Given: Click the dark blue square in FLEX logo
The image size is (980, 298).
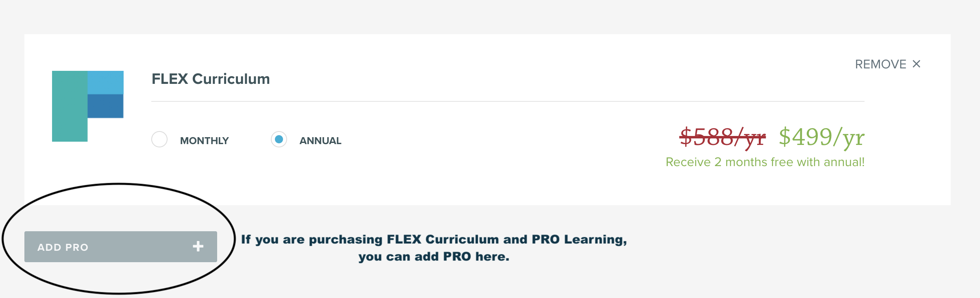Looking at the screenshot, I should coord(105,106).
